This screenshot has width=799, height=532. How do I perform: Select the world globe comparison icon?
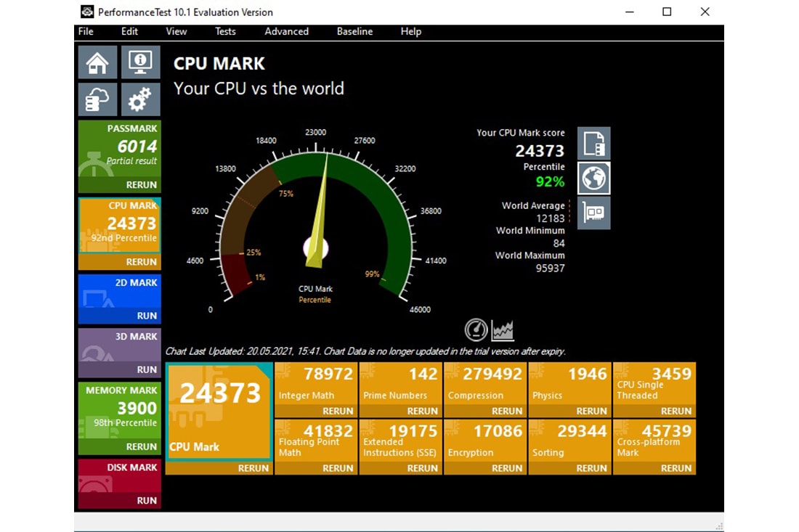[593, 178]
